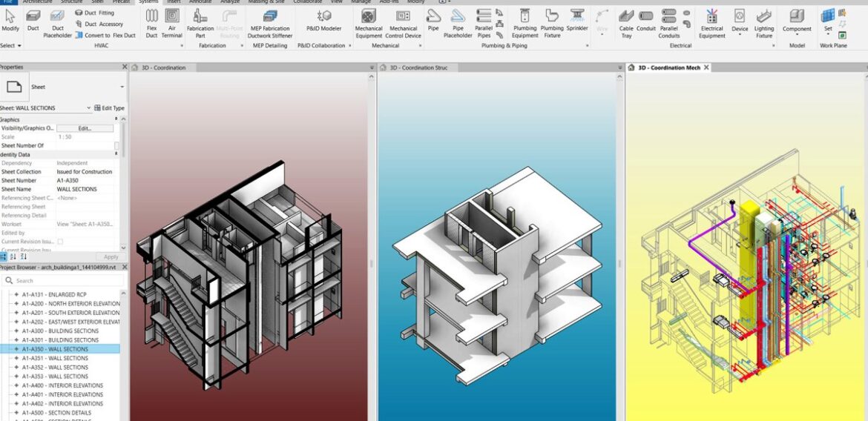
Task: Collapse the Graphics properties section
Action: click(116, 119)
